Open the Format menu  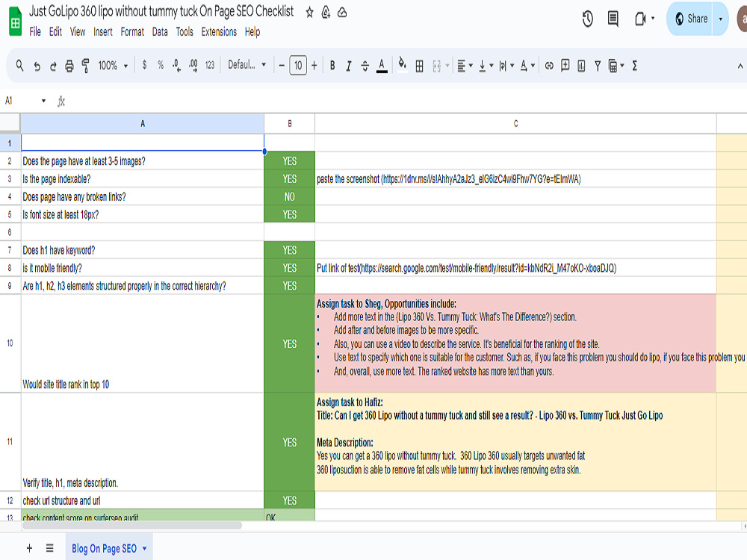coord(132,32)
